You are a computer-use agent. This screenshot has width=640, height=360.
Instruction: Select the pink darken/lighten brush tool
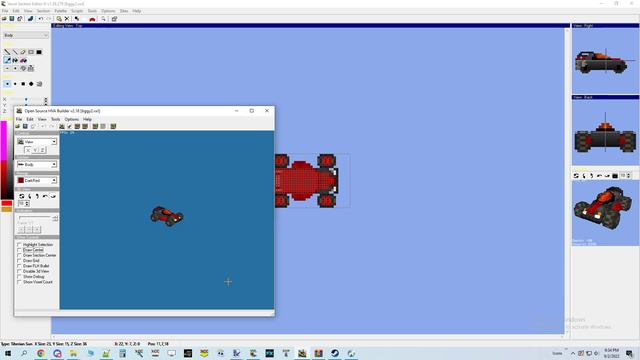(23, 60)
